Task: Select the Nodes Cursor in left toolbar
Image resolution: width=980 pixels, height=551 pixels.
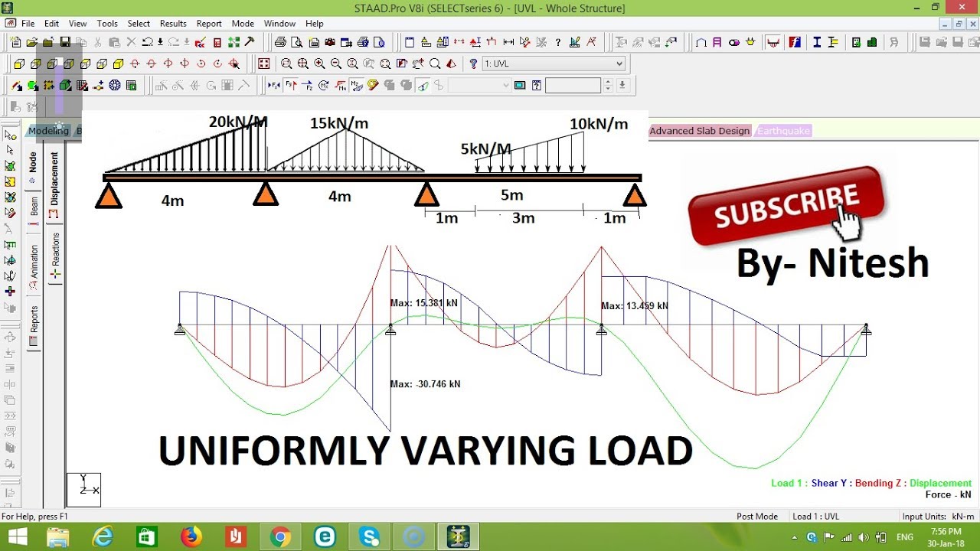Action: pyautogui.click(x=10, y=135)
